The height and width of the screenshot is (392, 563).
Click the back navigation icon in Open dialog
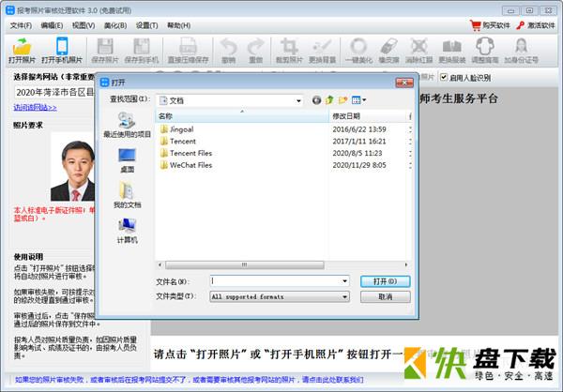(316, 100)
